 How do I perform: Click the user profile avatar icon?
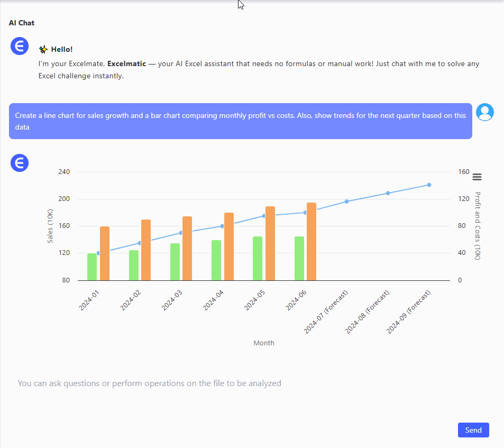[484, 112]
